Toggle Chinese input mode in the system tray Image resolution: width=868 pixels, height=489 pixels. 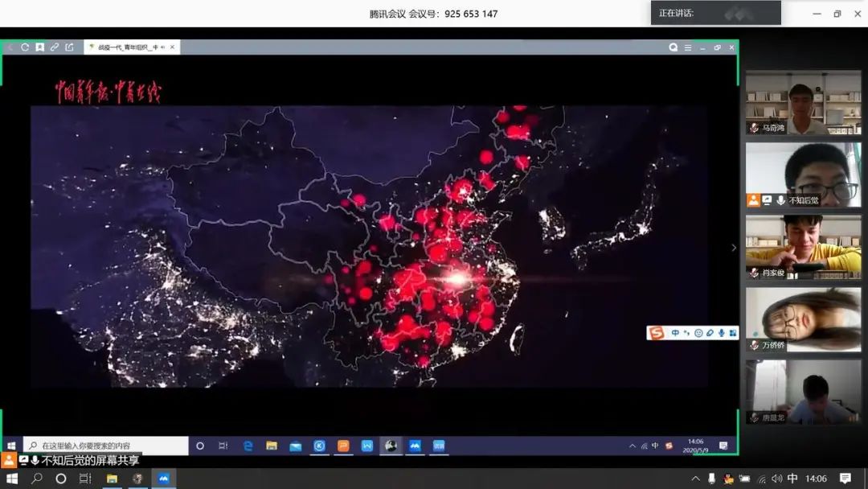(x=792, y=479)
